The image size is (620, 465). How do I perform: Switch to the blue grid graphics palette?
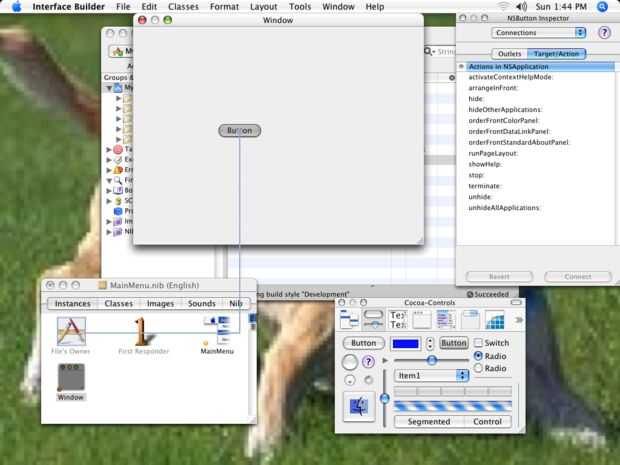point(494,319)
